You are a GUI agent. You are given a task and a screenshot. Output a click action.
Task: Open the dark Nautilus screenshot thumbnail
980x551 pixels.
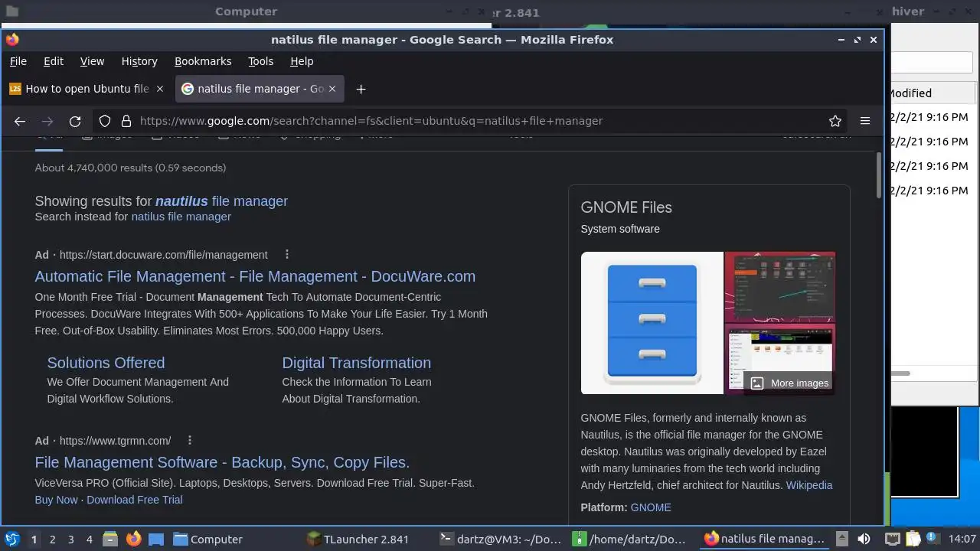[x=780, y=287]
